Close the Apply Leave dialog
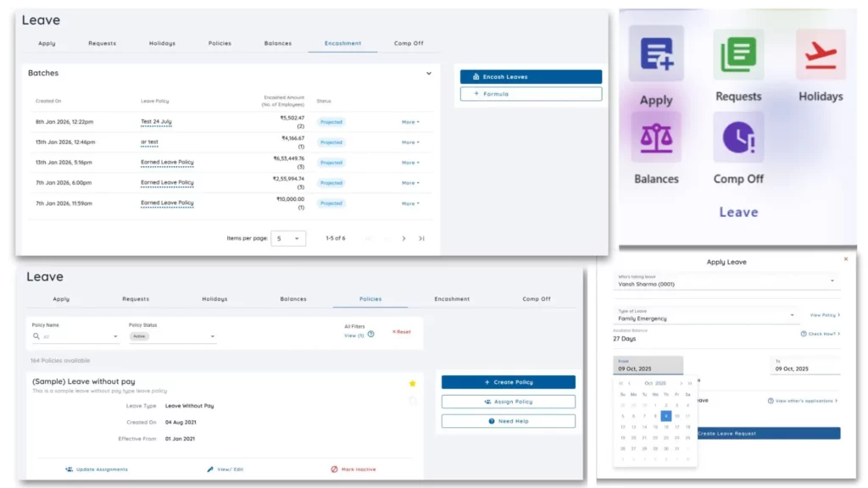Image resolution: width=868 pixels, height=488 pixels. coord(845,259)
